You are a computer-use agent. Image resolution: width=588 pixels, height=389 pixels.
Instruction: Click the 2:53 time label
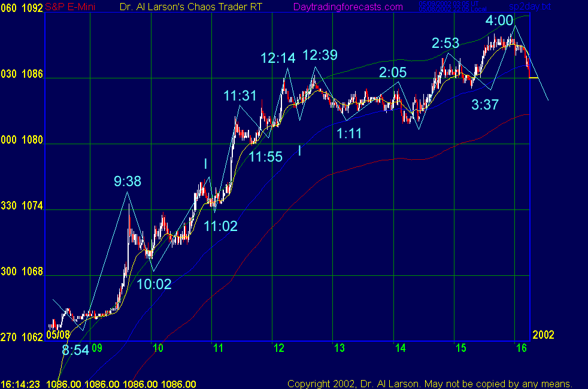pos(445,43)
